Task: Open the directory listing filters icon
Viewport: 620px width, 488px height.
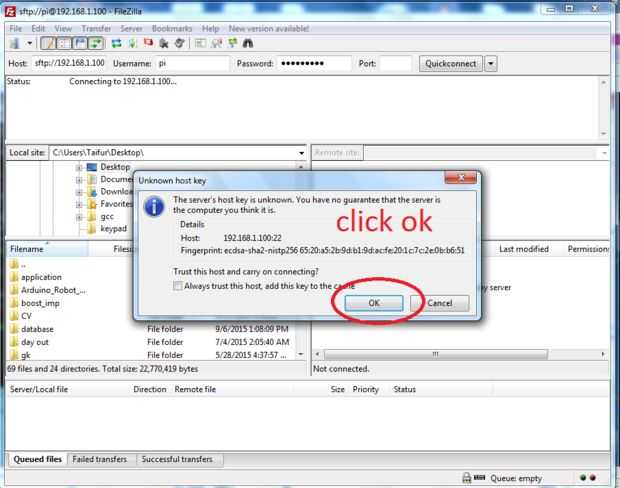Action: pos(200,43)
